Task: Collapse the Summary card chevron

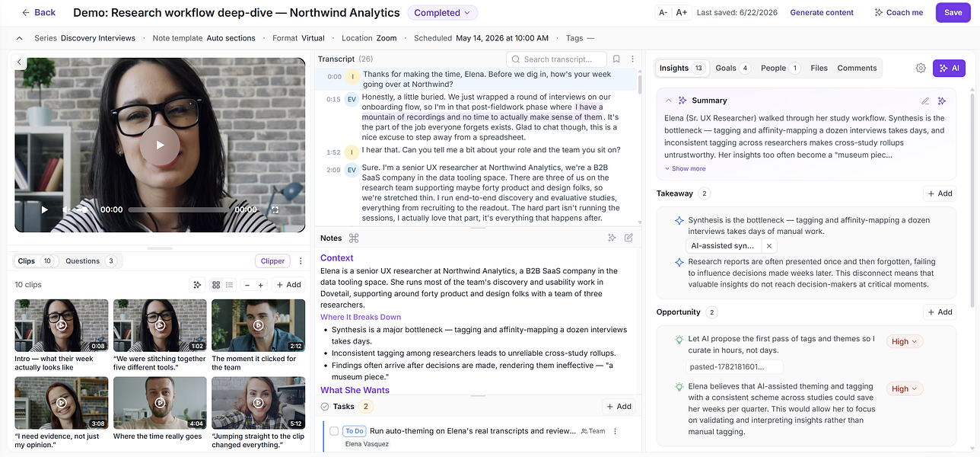Action: tap(668, 101)
